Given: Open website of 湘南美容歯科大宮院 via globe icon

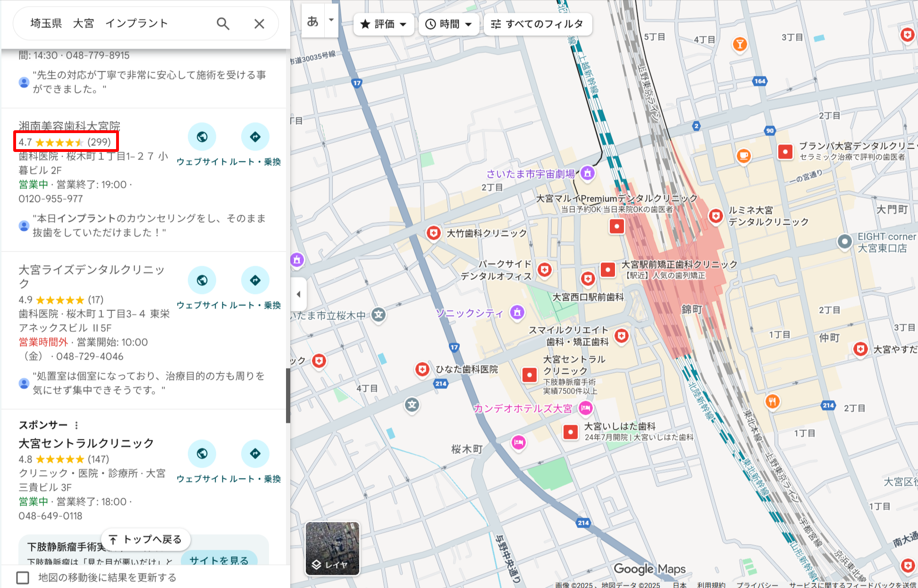Looking at the screenshot, I should (202, 136).
